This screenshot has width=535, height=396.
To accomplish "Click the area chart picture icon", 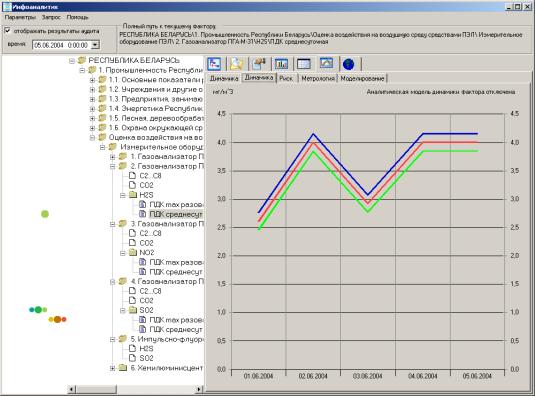I will click(326, 63).
